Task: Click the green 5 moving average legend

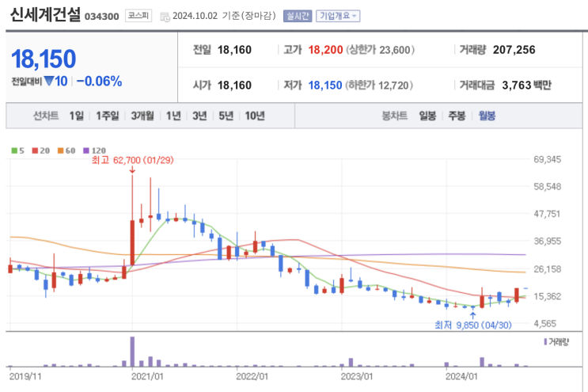Action: 17,150
